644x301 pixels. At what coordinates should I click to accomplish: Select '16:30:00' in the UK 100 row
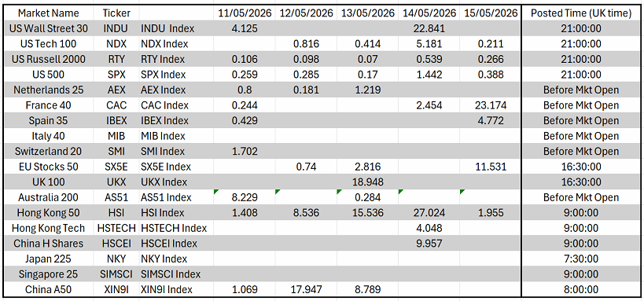point(581,182)
